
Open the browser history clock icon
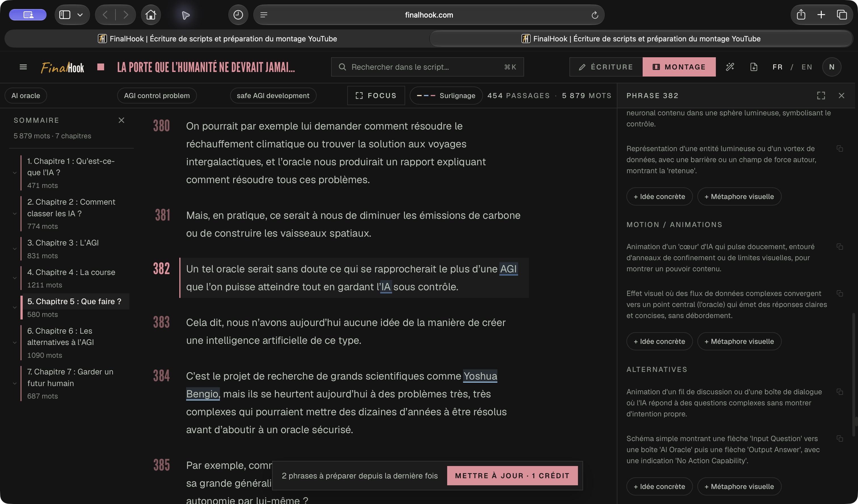point(238,15)
